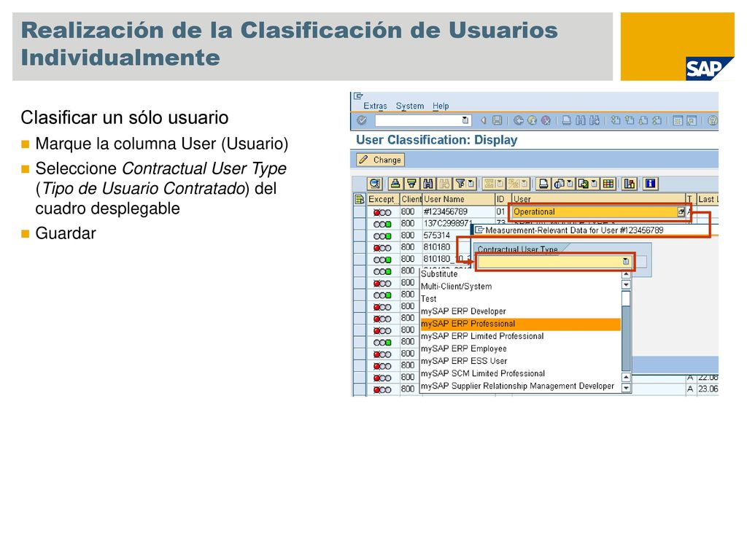This screenshot has width=747, height=560.
Task: Collapse the command field with the triangle arrow
Action: point(484,120)
